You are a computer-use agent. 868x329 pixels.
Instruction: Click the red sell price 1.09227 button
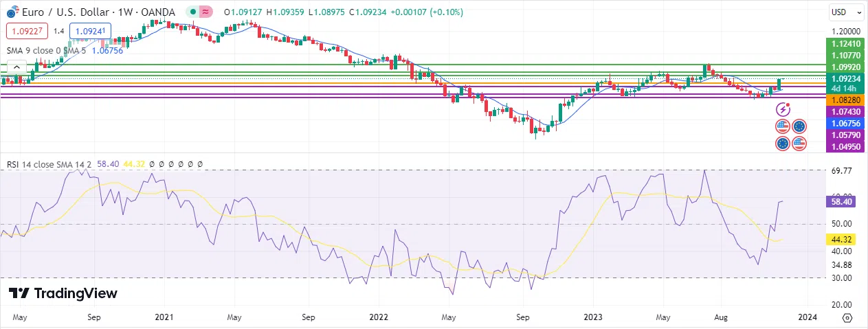pos(25,31)
